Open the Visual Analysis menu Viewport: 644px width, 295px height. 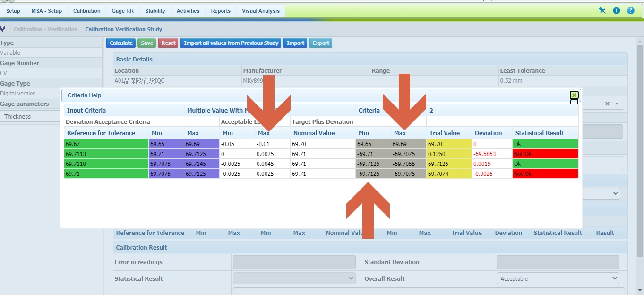coord(261,11)
